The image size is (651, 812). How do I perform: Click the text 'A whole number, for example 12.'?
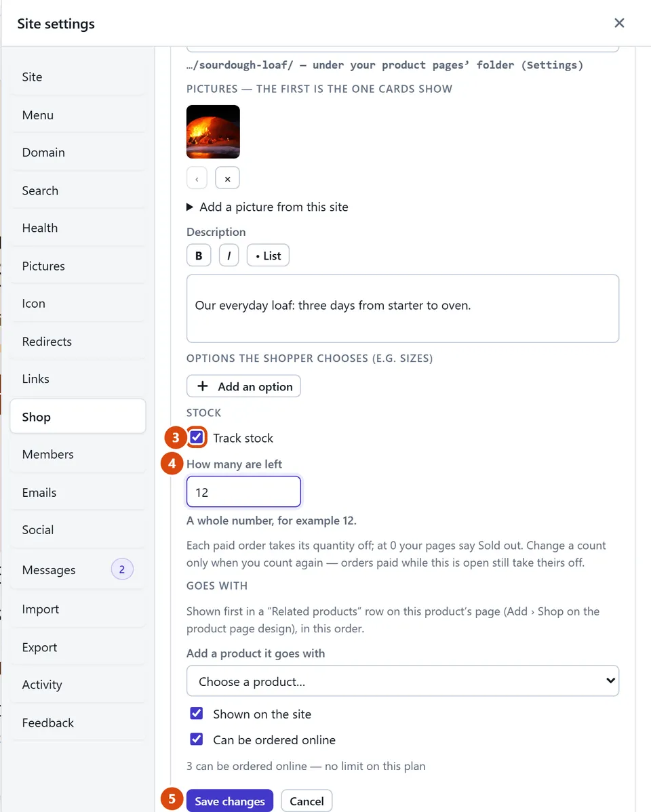272,521
